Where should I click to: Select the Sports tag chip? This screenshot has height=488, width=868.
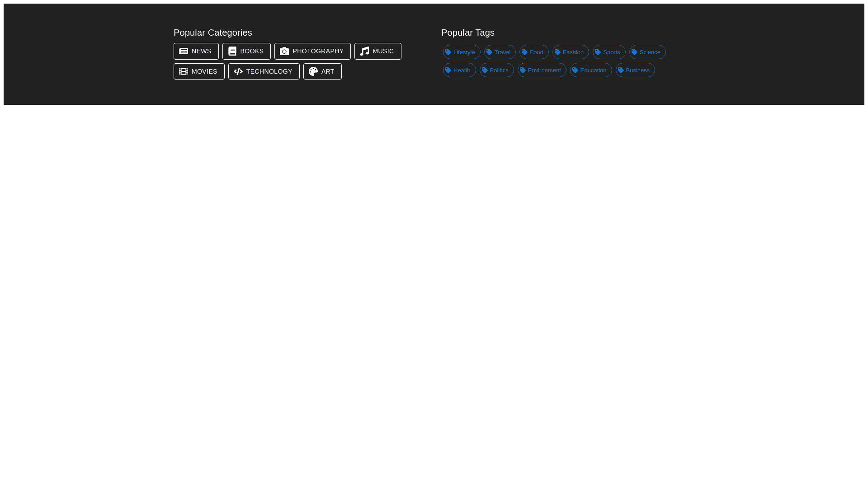coord(609,52)
